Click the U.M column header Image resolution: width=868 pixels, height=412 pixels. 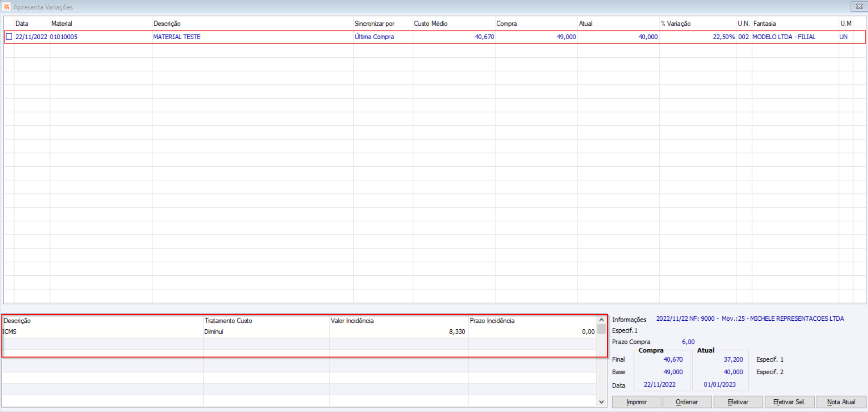click(846, 24)
